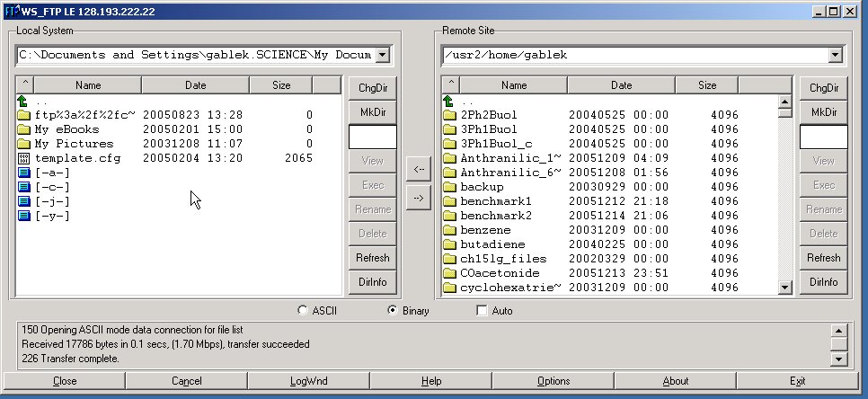Open the Help button
The height and width of the screenshot is (399, 868).
pyautogui.click(x=430, y=381)
